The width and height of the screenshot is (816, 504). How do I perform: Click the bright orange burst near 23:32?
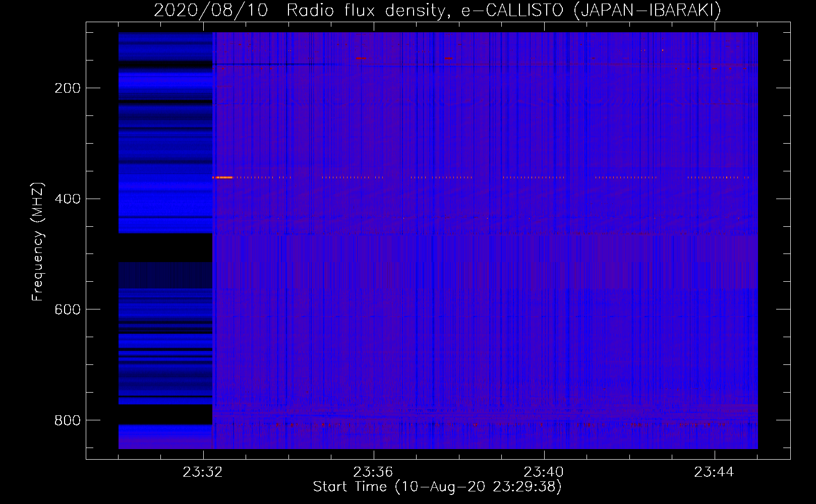coord(222,177)
